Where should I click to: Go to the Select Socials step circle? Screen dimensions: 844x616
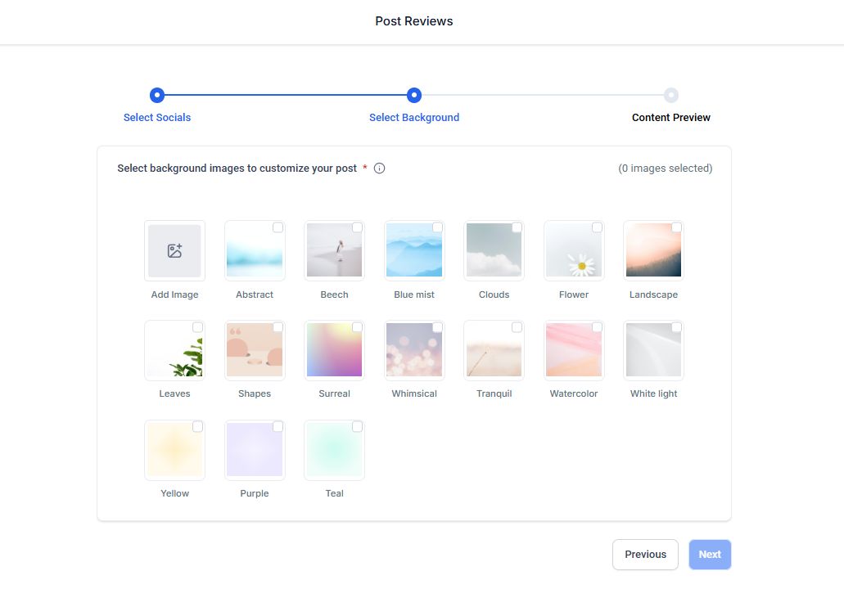click(x=157, y=95)
